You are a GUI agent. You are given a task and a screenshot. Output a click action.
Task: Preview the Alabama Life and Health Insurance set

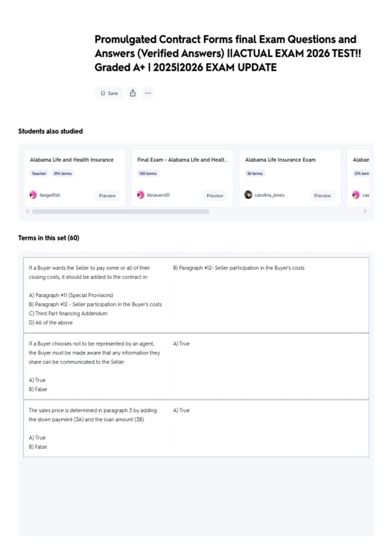(x=107, y=196)
